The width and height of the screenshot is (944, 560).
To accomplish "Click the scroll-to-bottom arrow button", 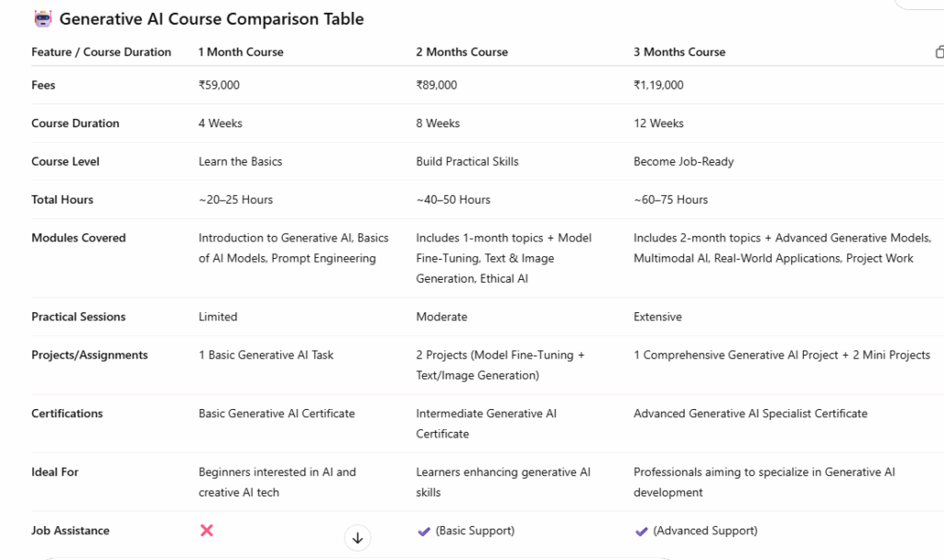I will [x=357, y=539].
